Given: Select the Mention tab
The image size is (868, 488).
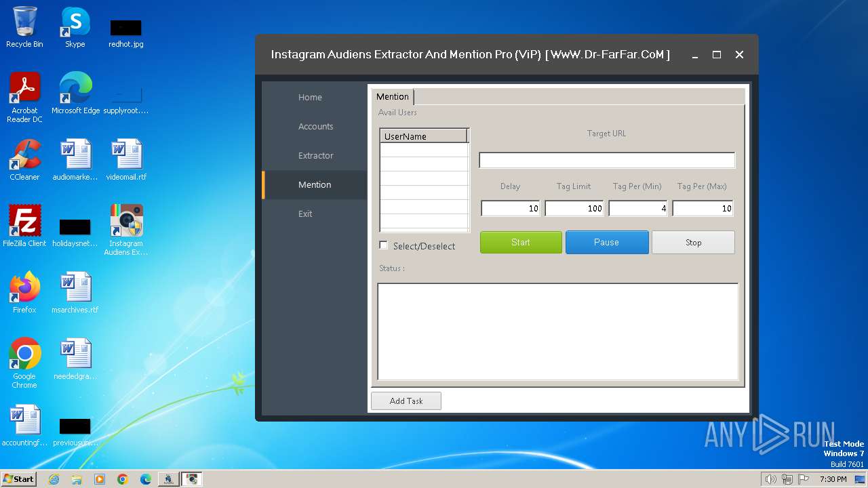Looking at the screenshot, I should pyautogui.click(x=393, y=96).
